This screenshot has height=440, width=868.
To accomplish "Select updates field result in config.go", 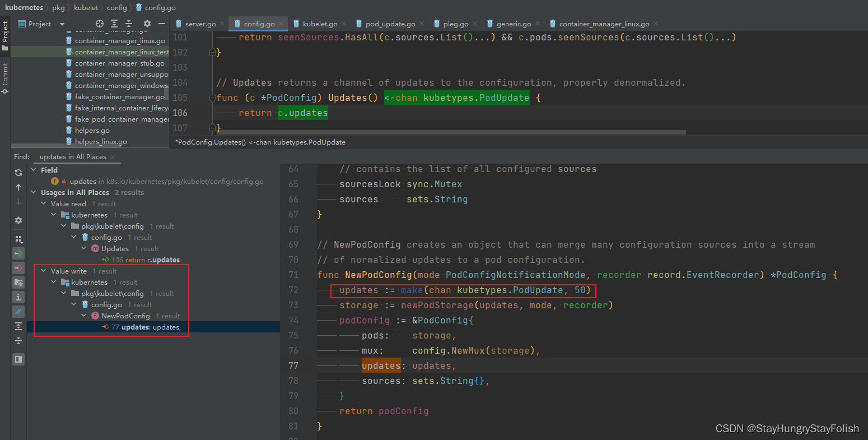I will pos(157,181).
